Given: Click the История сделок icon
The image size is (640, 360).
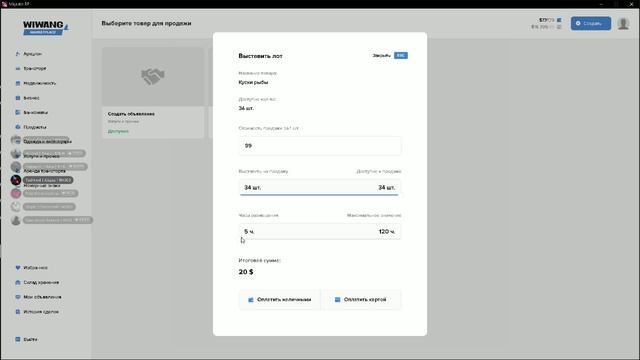Looking at the screenshot, I should [x=18, y=312].
